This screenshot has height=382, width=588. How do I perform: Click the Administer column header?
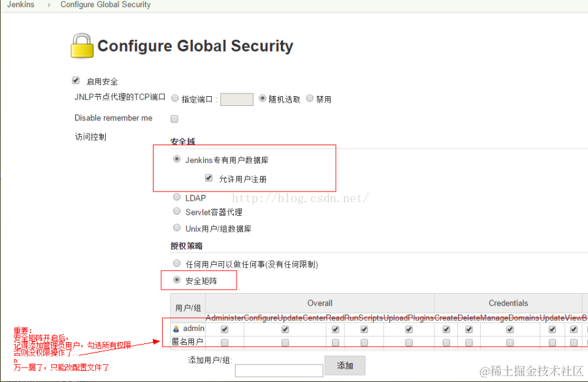pyautogui.click(x=225, y=318)
